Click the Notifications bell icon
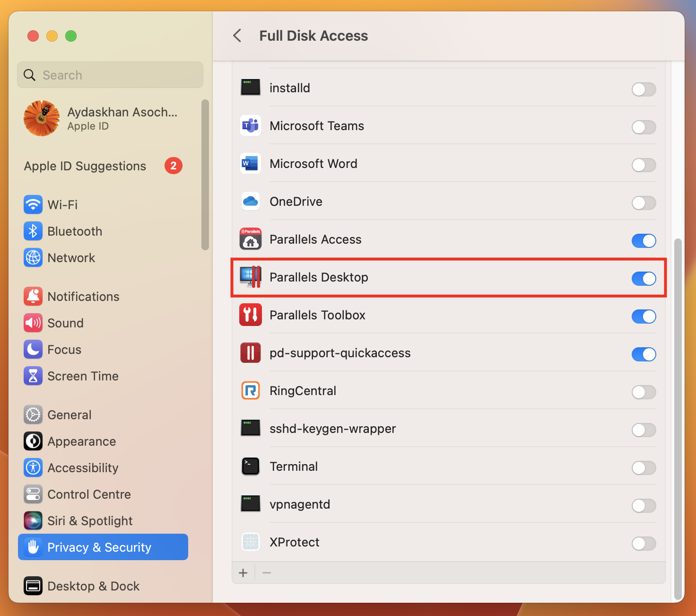The image size is (696, 616). (x=33, y=296)
